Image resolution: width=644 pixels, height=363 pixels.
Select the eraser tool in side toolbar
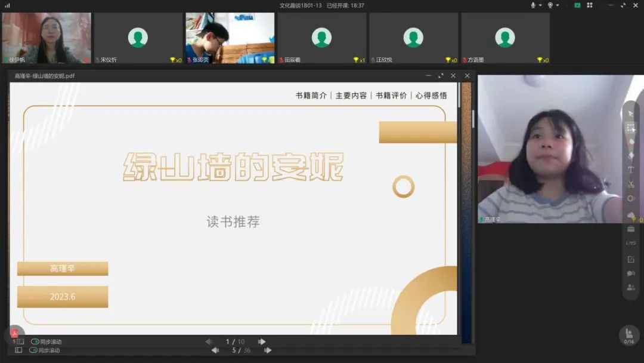tap(631, 142)
